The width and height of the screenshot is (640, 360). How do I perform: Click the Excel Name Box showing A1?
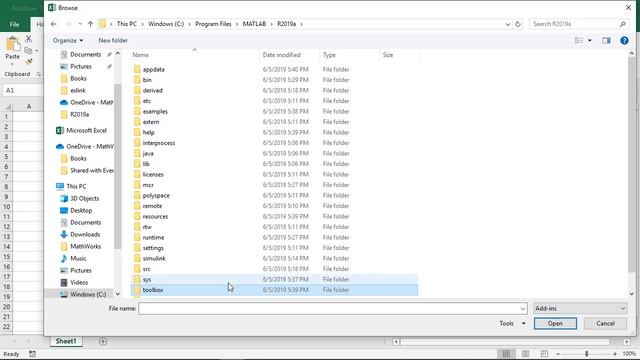23,90
